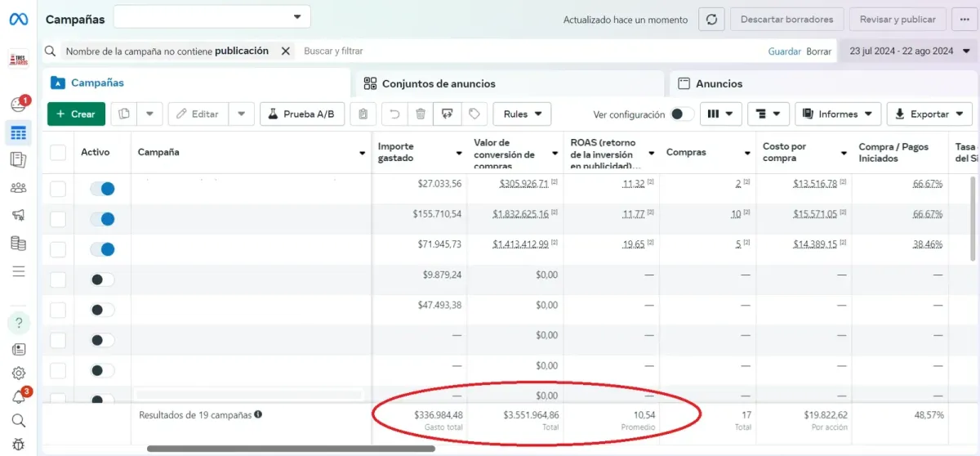Image resolution: width=980 pixels, height=456 pixels.
Task: Remove the campaign name filter with X
Action: pyautogui.click(x=286, y=51)
